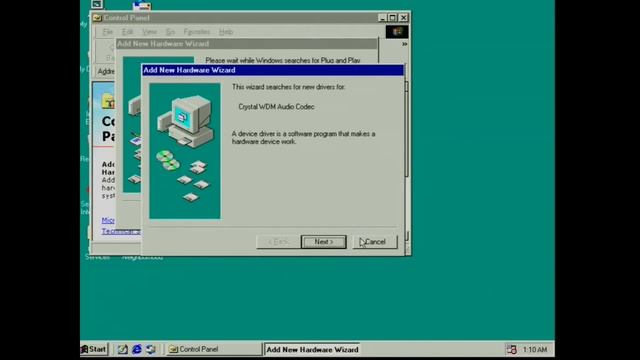Click the Show Desktop quick launch icon

(x=122, y=349)
